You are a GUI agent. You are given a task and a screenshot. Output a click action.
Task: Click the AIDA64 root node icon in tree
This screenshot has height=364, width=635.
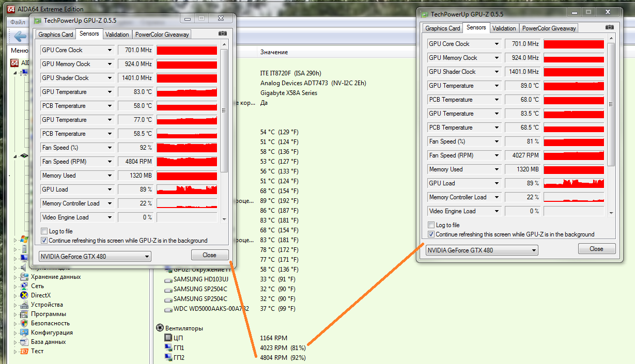(14, 63)
